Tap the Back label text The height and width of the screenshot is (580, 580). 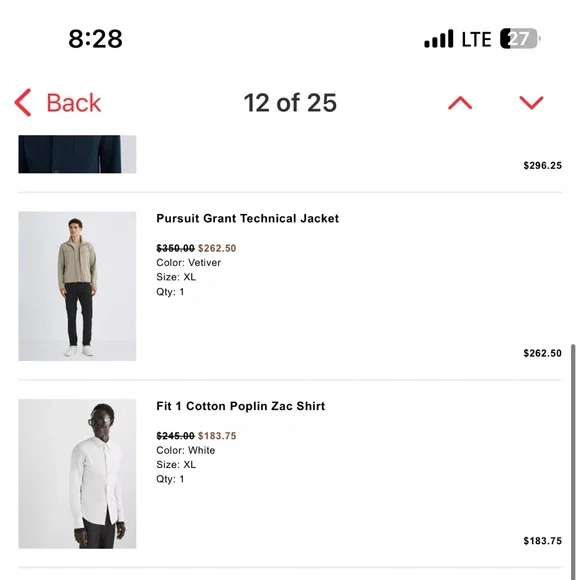73,102
